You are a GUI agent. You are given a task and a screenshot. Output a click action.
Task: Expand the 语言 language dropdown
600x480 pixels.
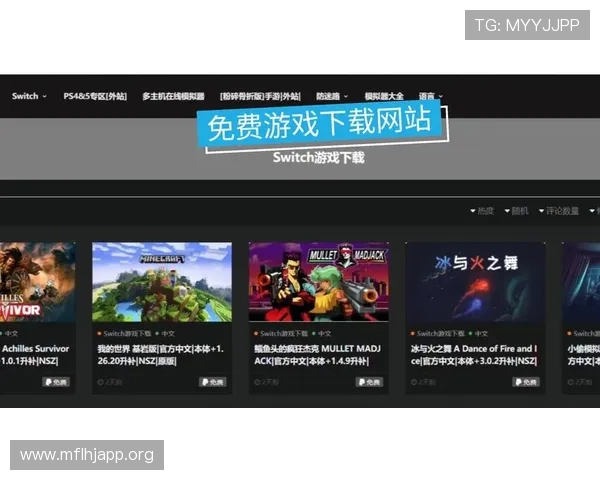pyautogui.click(x=430, y=96)
